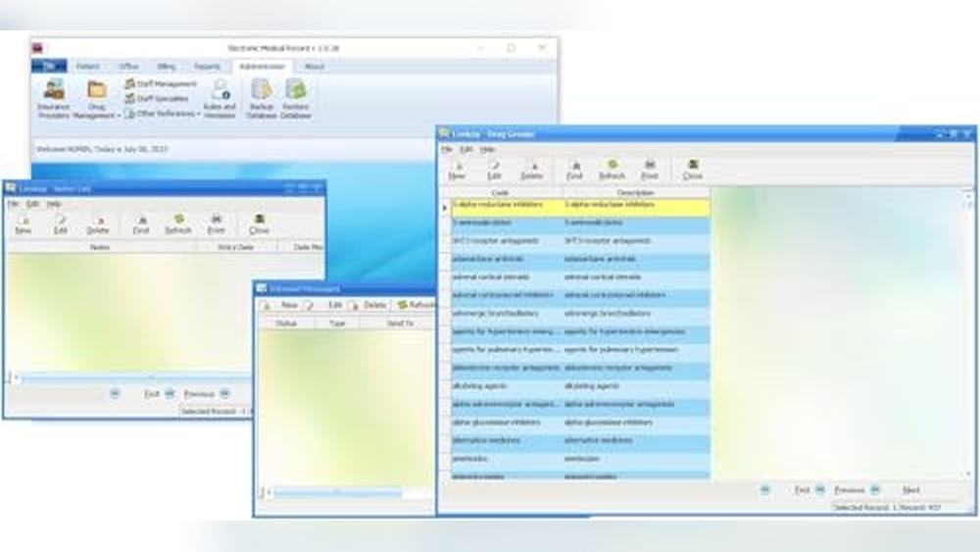The width and height of the screenshot is (980, 552).
Task: Click New in the Internal Messages toolbar
Action: pyautogui.click(x=281, y=305)
